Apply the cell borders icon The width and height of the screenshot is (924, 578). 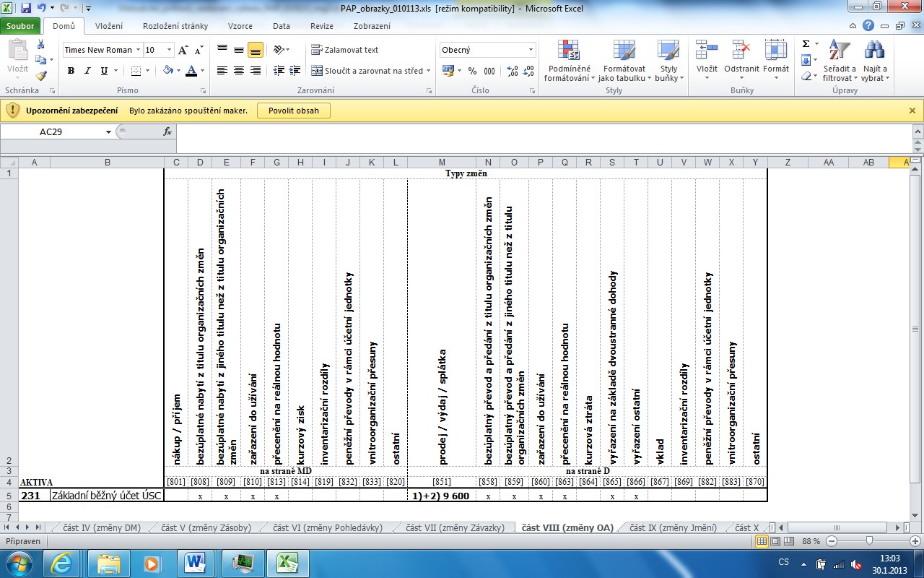coord(134,71)
